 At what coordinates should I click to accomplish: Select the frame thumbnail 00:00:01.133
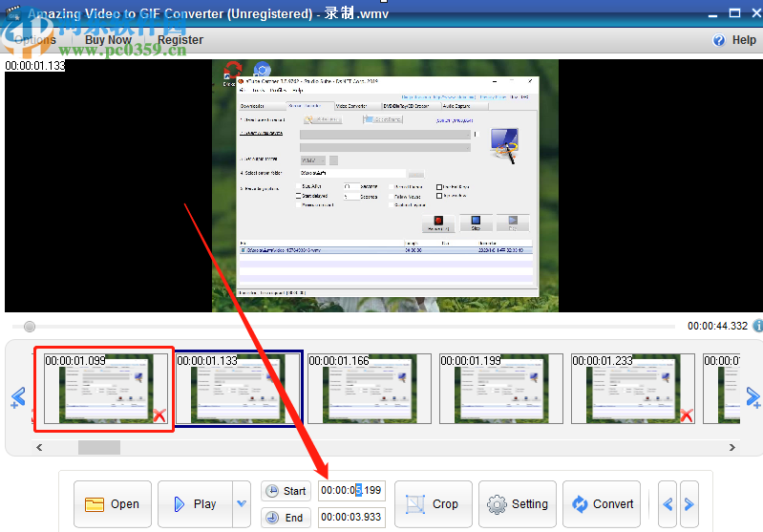point(238,389)
